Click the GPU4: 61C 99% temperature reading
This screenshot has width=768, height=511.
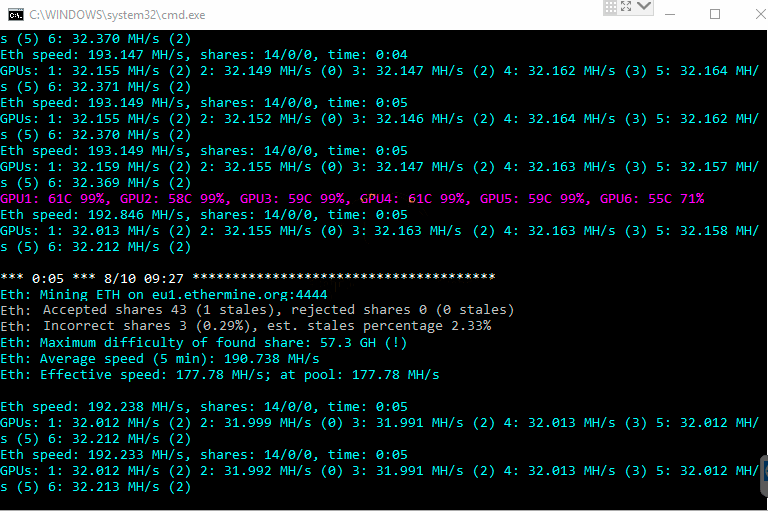pyautogui.click(x=412, y=199)
